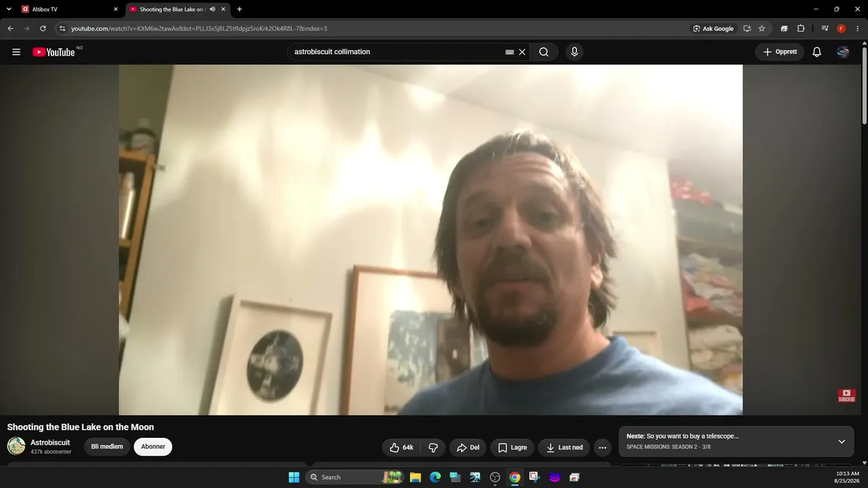Image resolution: width=868 pixels, height=488 pixels.
Task: Open YouTube notifications bell
Action: click(817, 52)
